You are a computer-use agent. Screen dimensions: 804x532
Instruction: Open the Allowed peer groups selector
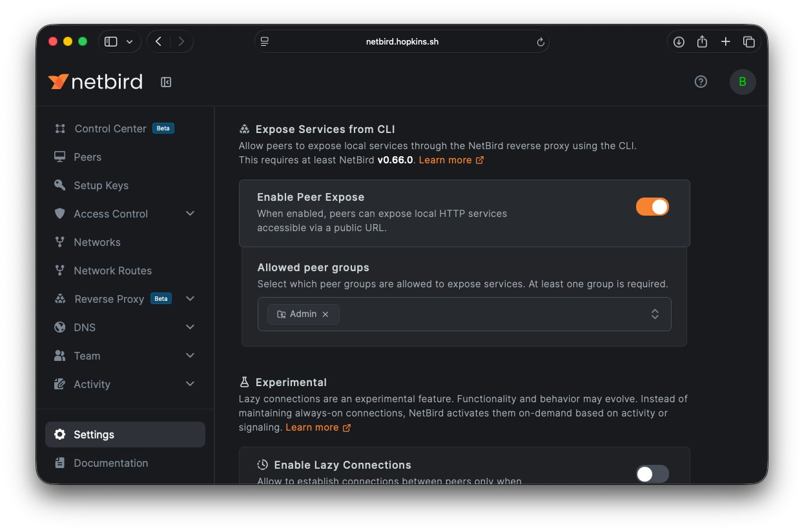[x=655, y=314]
